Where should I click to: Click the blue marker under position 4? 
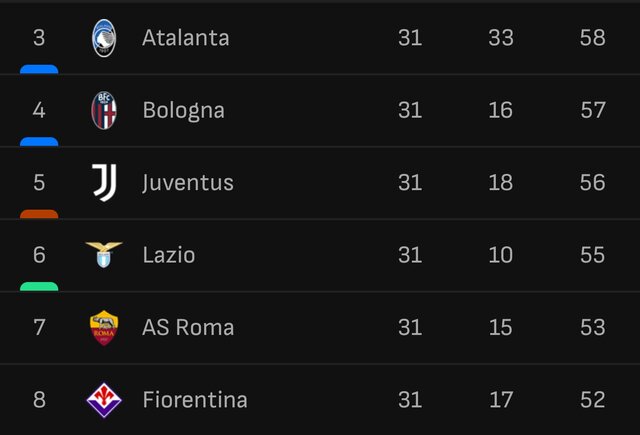pyautogui.click(x=39, y=142)
